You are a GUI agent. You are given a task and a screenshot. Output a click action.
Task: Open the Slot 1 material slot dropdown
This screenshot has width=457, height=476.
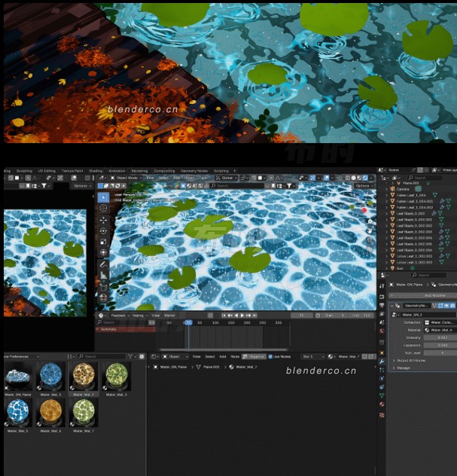313,356
